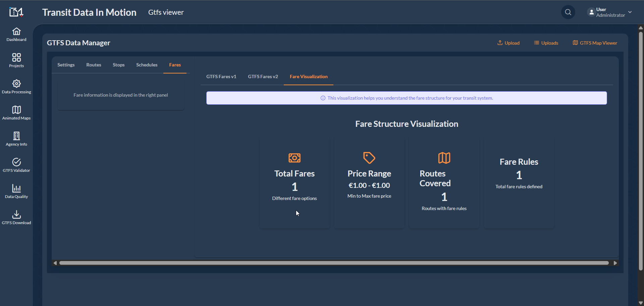
Task: Open the Uploads list
Action: click(546, 43)
